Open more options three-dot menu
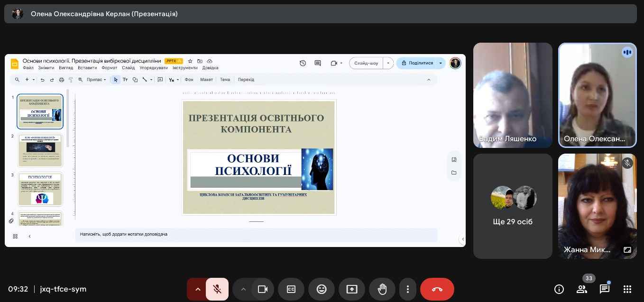This screenshot has width=644, height=302. coord(407,289)
